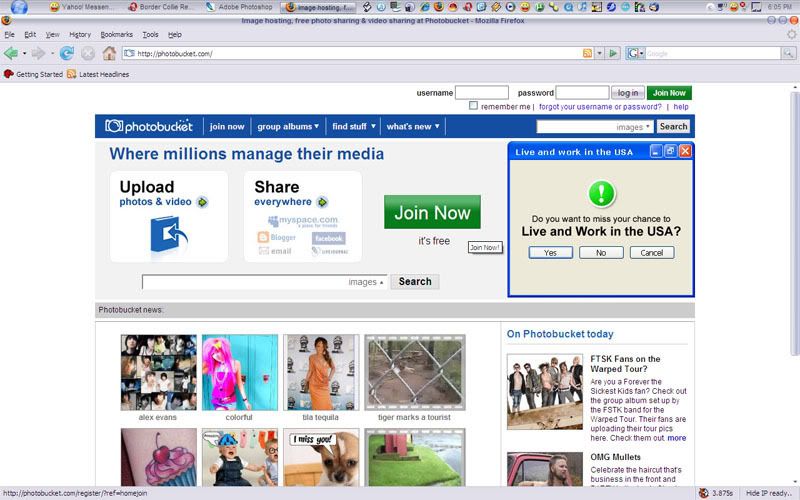Click the status bar icon beside 3.875s
The width and height of the screenshot is (800, 500).
704,493
